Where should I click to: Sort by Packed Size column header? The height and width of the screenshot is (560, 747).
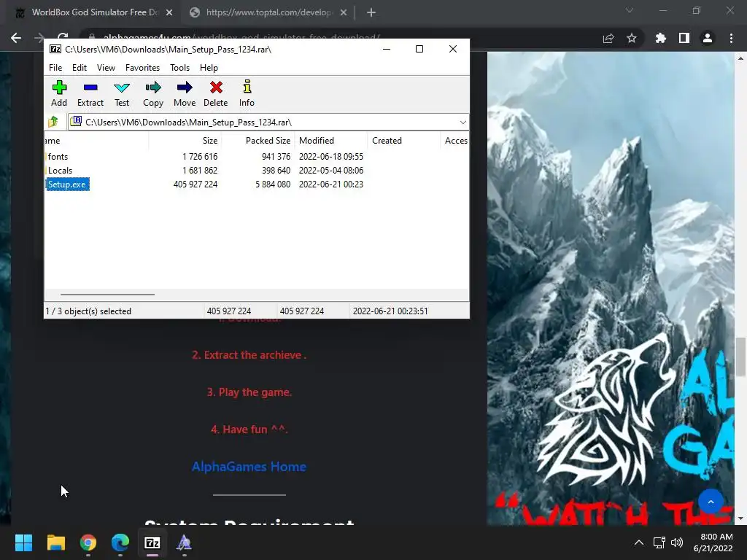click(258, 141)
